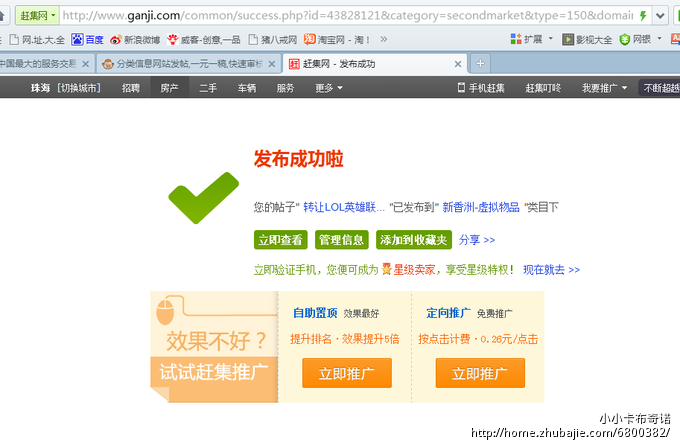Open the 服务 navigation item
The height and width of the screenshot is (440, 680).
(x=285, y=88)
